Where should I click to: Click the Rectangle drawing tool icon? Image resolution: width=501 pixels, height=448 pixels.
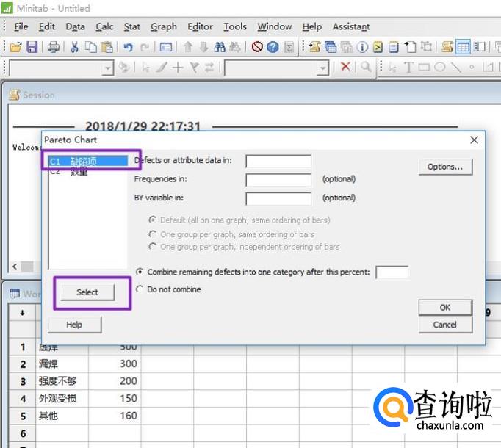pos(424,67)
